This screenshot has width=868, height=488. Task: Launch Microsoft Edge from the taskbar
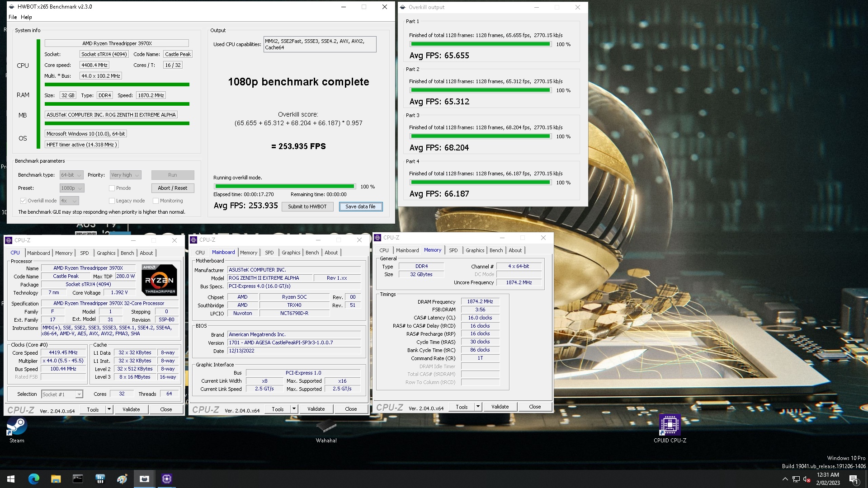pos(34,479)
